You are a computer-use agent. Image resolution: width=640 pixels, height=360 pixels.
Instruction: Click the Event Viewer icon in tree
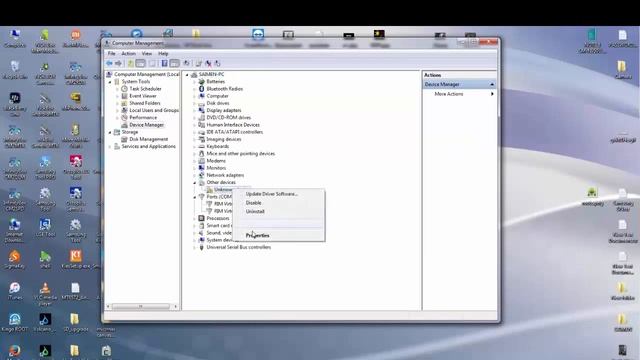[x=124, y=96]
